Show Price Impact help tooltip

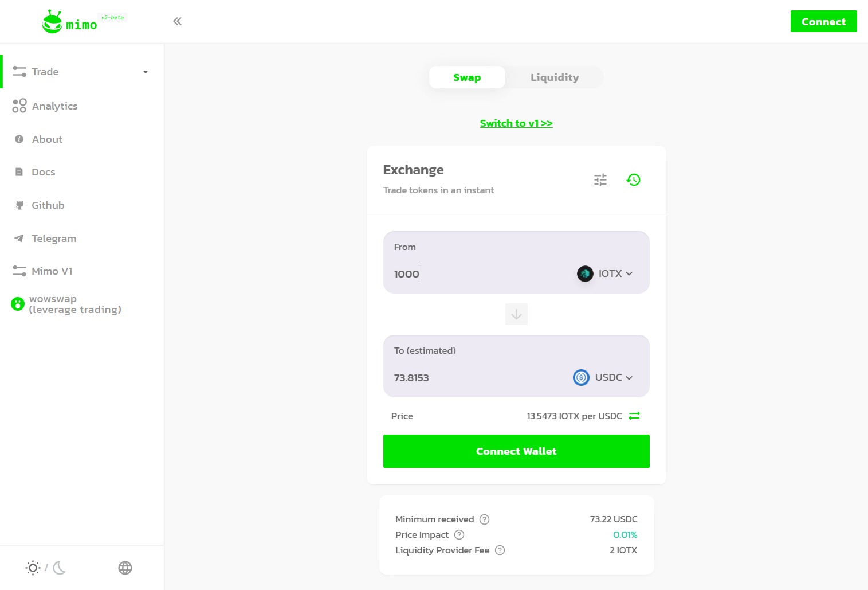coord(459,535)
